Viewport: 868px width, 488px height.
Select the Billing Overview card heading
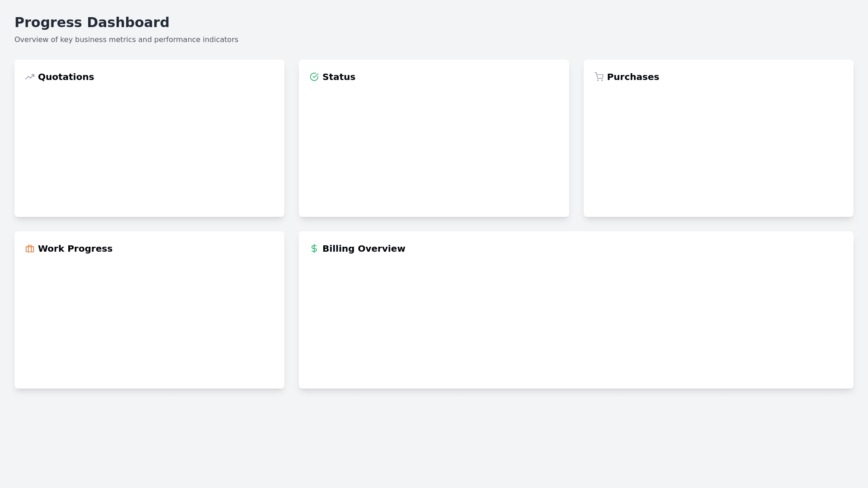(x=363, y=249)
